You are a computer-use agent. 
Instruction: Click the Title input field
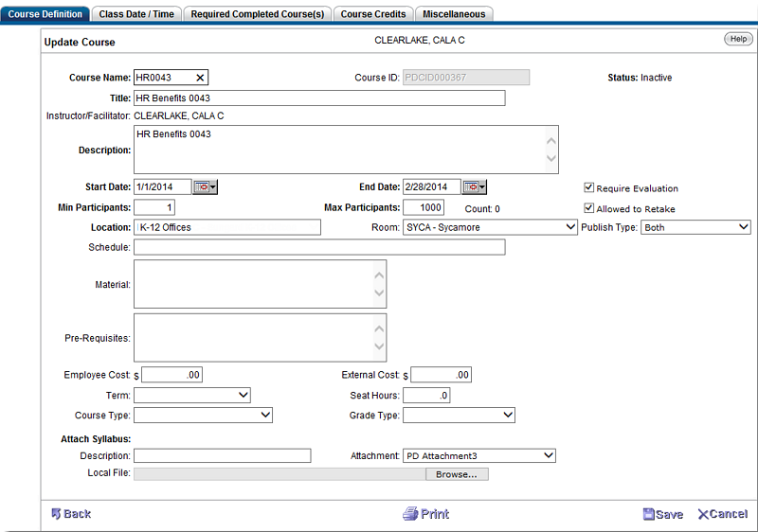(319, 98)
